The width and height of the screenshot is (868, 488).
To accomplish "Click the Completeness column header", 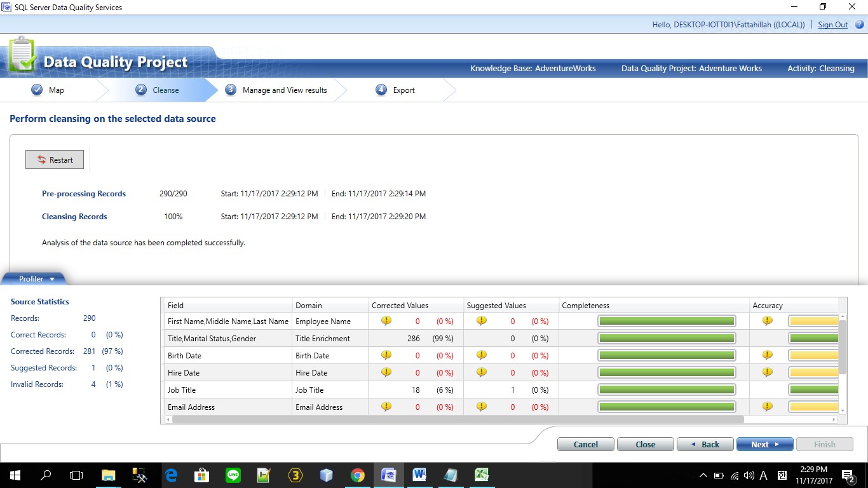I will tap(654, 305).
